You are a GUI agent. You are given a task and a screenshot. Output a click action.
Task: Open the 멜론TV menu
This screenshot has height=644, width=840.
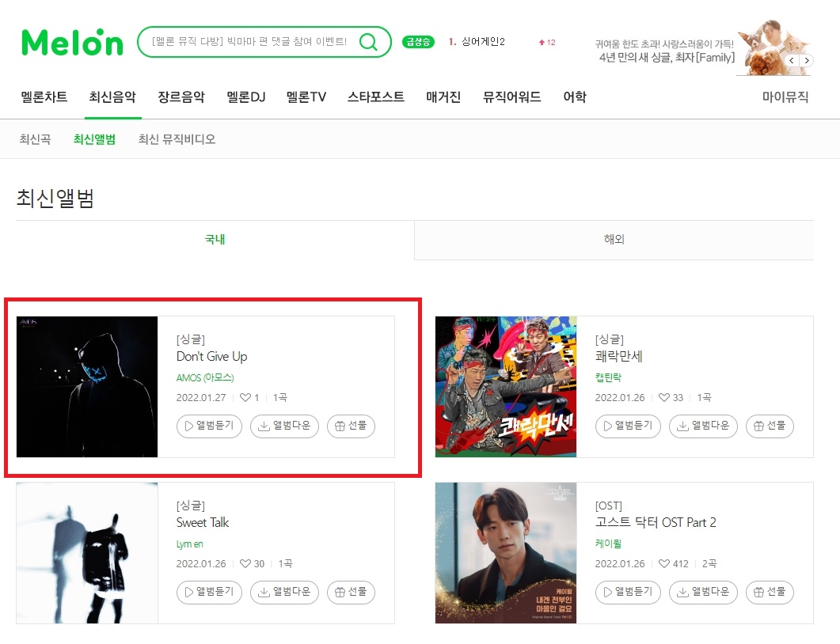click(x=306, y=97)
